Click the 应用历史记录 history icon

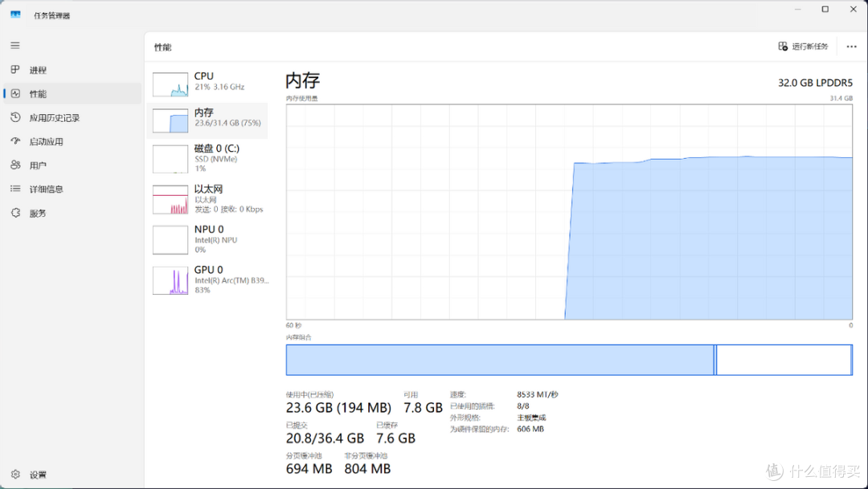pyautogui.click(x=15, y=117)
